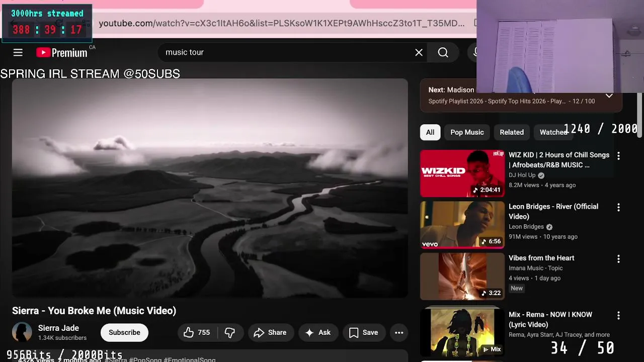This screenshot has height=362, width=644.
Task: Open options for WIZ KID video
Action: pyautogui.click(x=618, y=156)
